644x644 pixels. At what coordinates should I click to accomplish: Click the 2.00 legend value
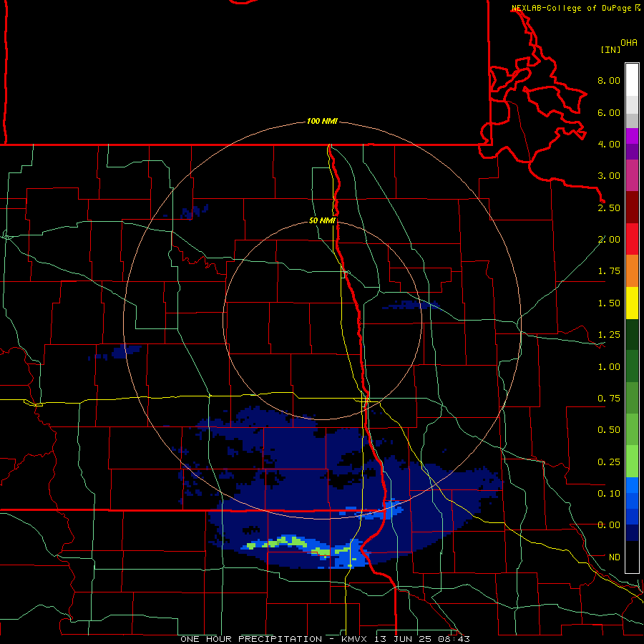pos(609,240)
